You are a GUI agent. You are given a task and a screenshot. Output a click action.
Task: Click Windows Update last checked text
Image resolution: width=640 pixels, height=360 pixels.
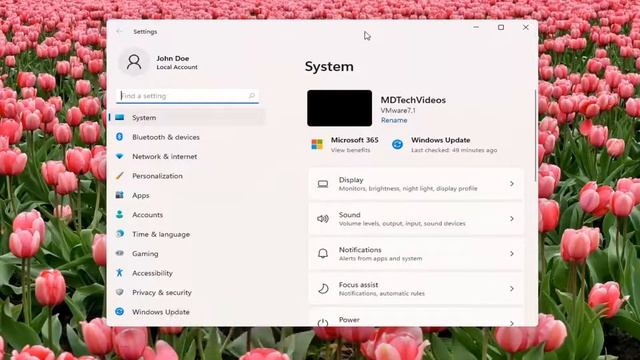tap(454, 150)
